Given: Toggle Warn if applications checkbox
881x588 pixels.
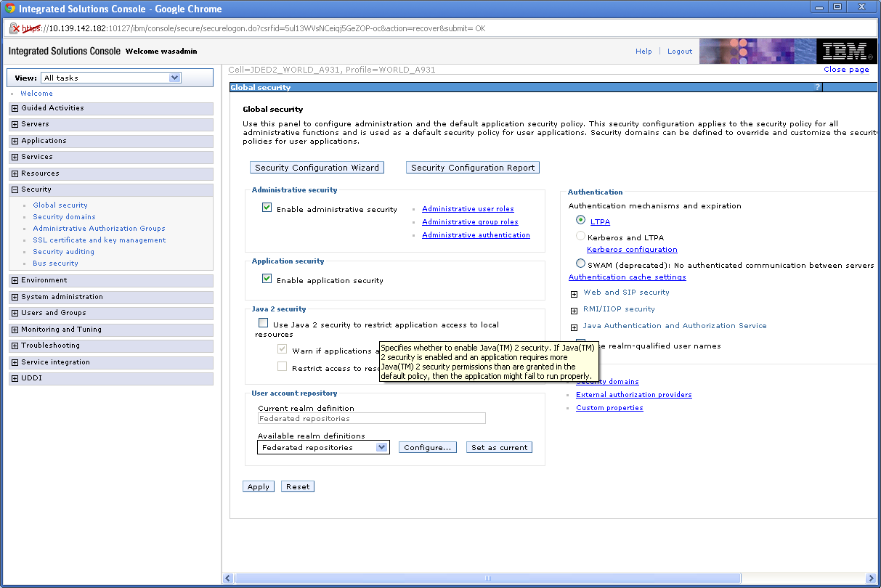Looking at the screenshot, I should (283, 349).
